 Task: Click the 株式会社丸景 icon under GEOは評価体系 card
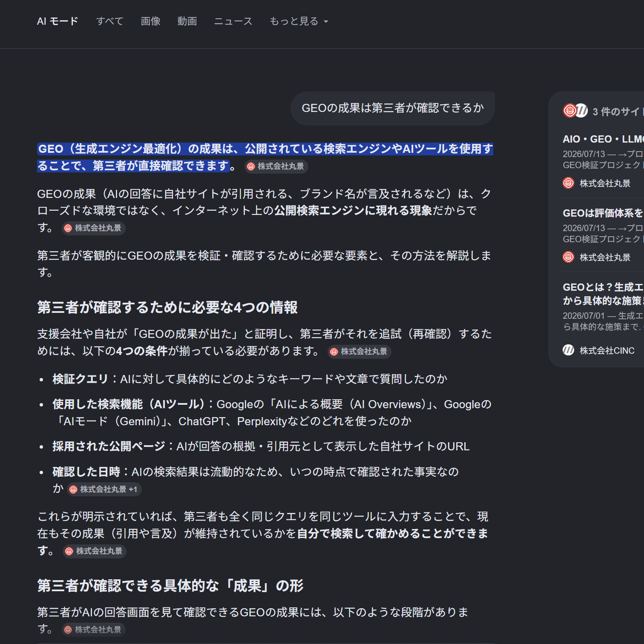[x=568, y=257]
